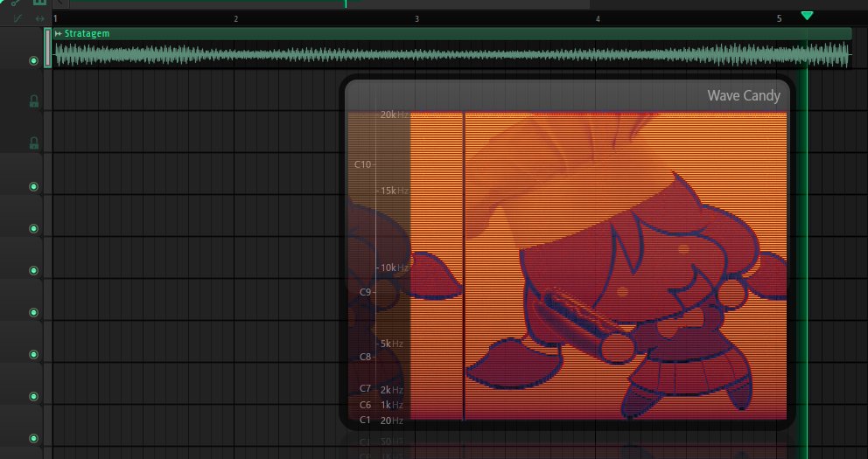Click the horizontal double-arrow icon left of the ruler
Screen dimensions: 868x459
[x=39, y=18]
